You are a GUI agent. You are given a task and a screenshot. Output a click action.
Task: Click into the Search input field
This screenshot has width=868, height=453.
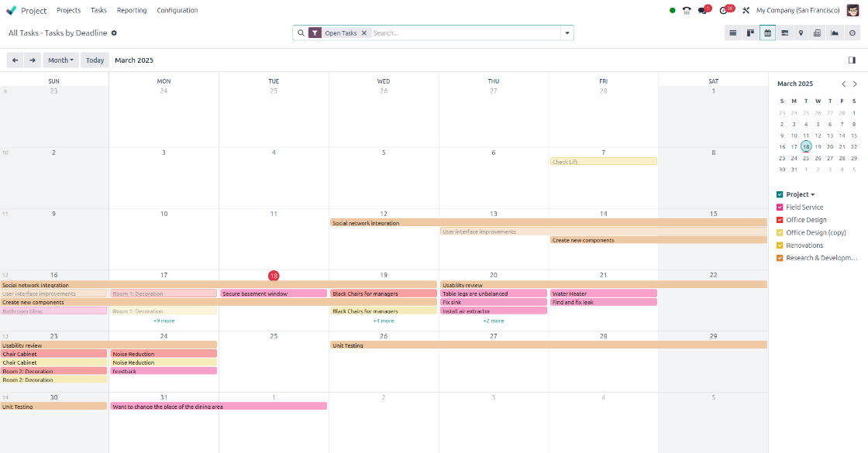click(465, 33)
